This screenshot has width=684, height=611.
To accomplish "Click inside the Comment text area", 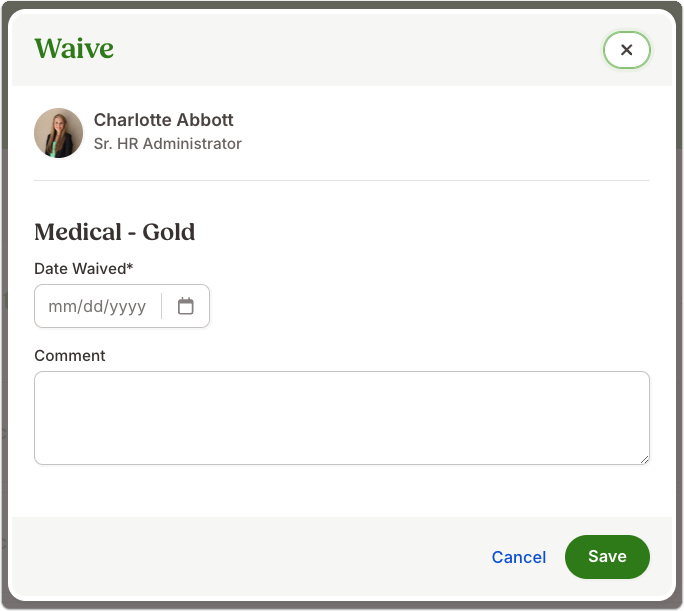I will [342, 418].
